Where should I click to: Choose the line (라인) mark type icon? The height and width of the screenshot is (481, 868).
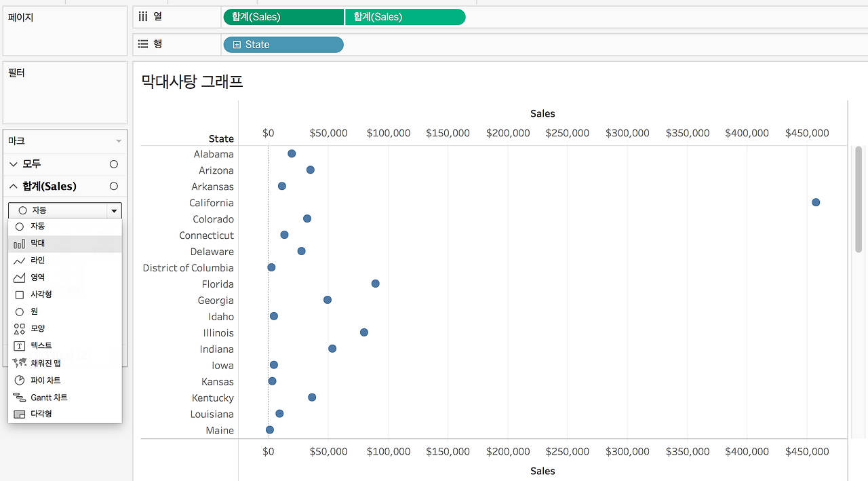click(20, 261)
